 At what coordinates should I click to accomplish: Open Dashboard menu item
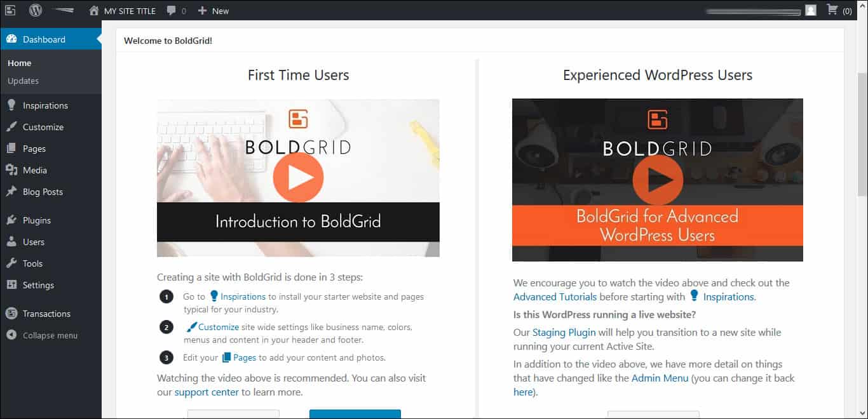tap(51, 39)
